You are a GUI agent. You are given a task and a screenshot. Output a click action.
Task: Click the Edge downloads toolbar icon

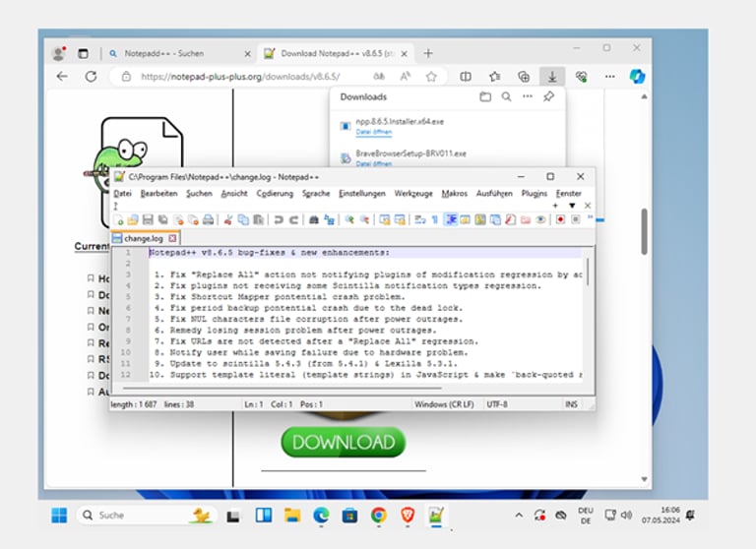(552, 76)
